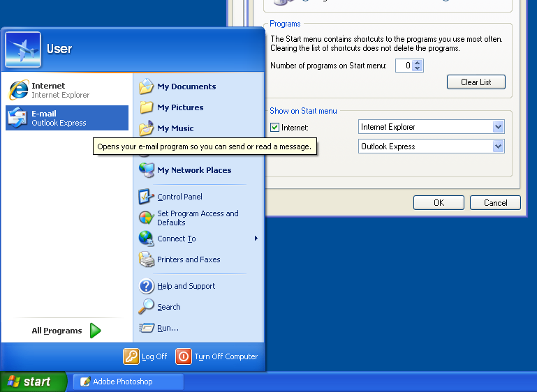
Task: Click the Run icon
Action: (x=147, y=328)
